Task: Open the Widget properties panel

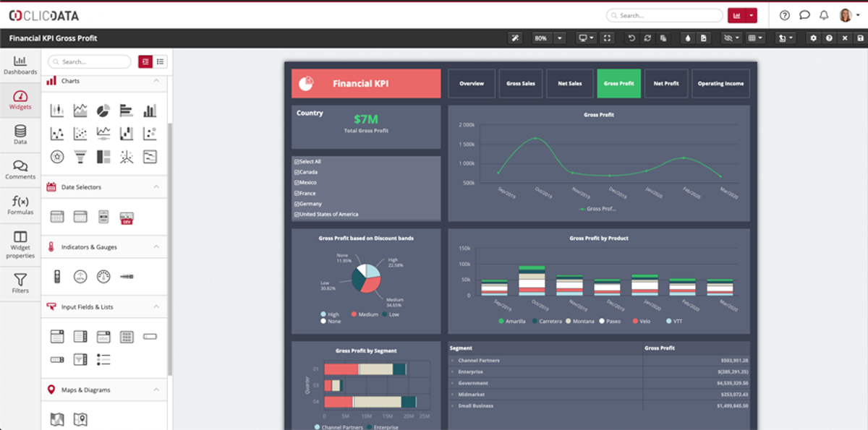Action: tap(20, 244)
